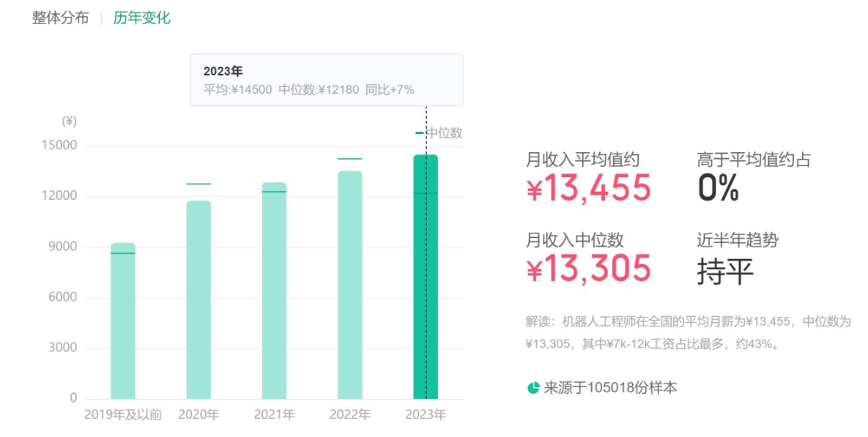Click the 15000 y-axis value
This screenshot has width=868, height=437.
pyautogui.click(x=59, y=146)
